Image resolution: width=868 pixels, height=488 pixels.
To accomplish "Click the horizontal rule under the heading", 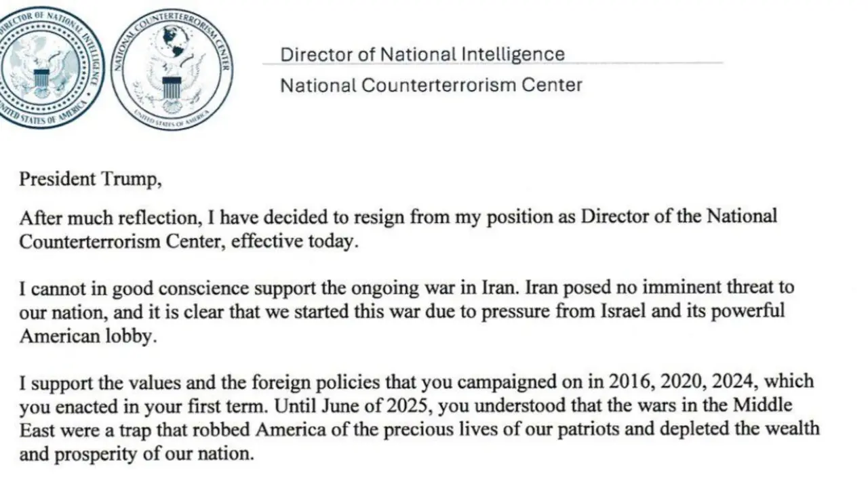I will [x=492, y=65].
